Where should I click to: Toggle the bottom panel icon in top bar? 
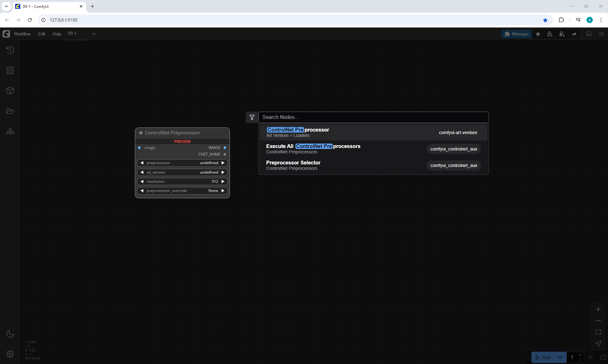[589, 34]
